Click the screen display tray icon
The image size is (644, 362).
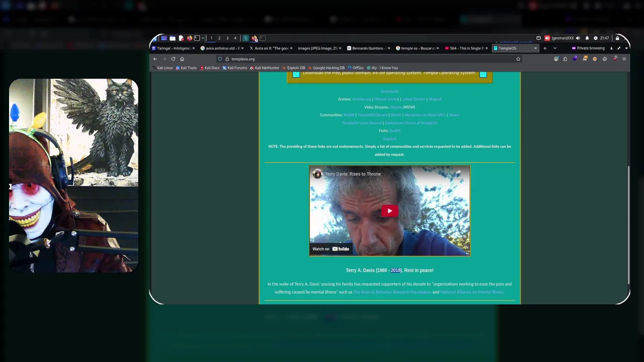(538, 38)
